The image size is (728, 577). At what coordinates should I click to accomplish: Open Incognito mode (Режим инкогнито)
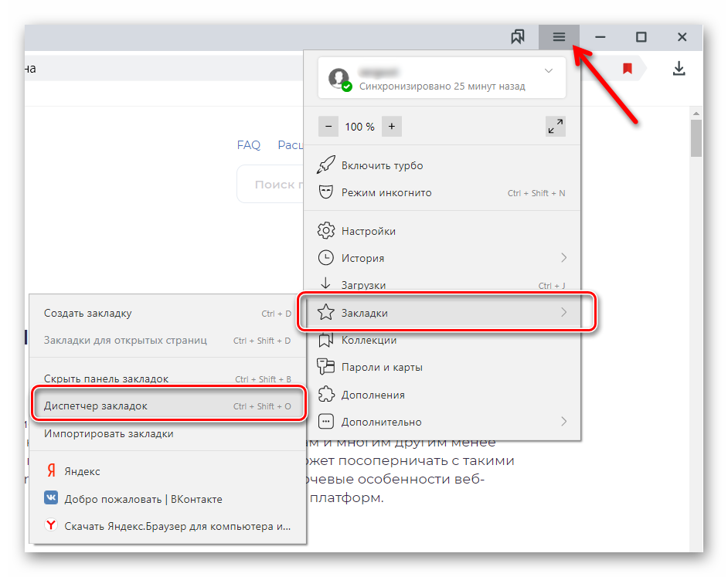(x=386, y=193)
